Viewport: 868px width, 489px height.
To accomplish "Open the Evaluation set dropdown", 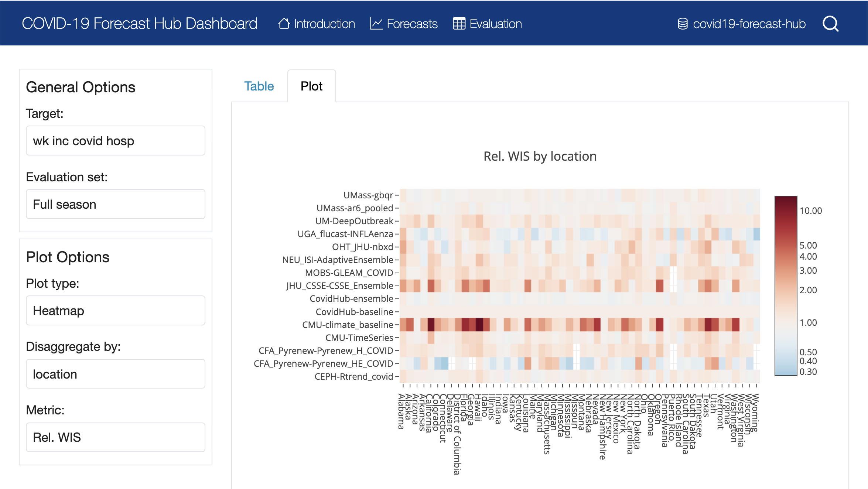I will point(116,204).
